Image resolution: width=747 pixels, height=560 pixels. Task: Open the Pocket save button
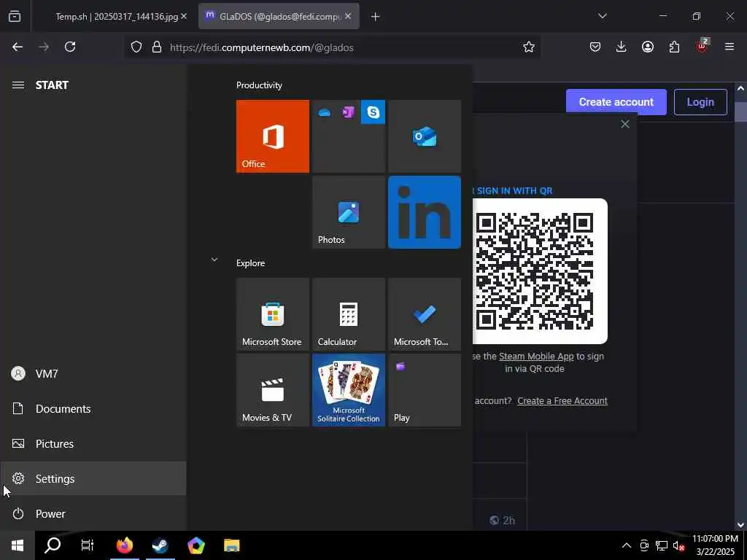[595, 47]
